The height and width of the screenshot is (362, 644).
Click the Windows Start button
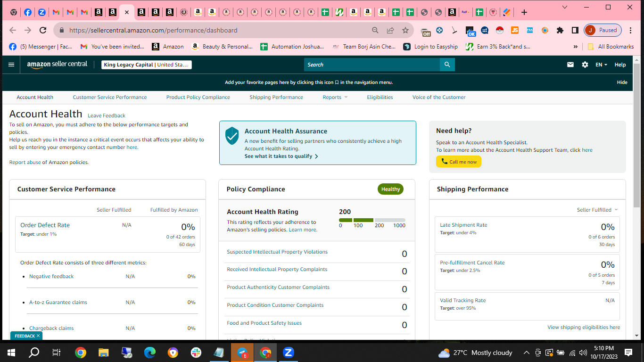click(x=11, y=352)
